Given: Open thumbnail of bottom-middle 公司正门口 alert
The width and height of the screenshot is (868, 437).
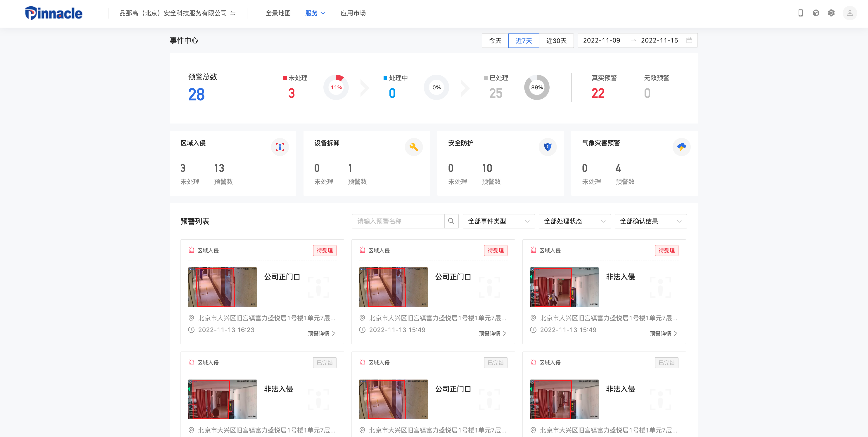Looking at the screenshot, I should (393, 399).
